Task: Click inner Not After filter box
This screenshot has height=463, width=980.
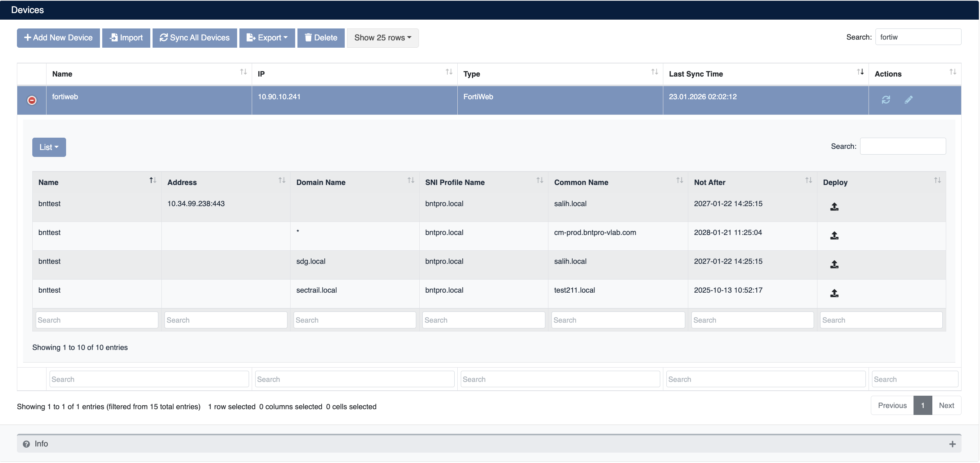Action: pos(752,320)
